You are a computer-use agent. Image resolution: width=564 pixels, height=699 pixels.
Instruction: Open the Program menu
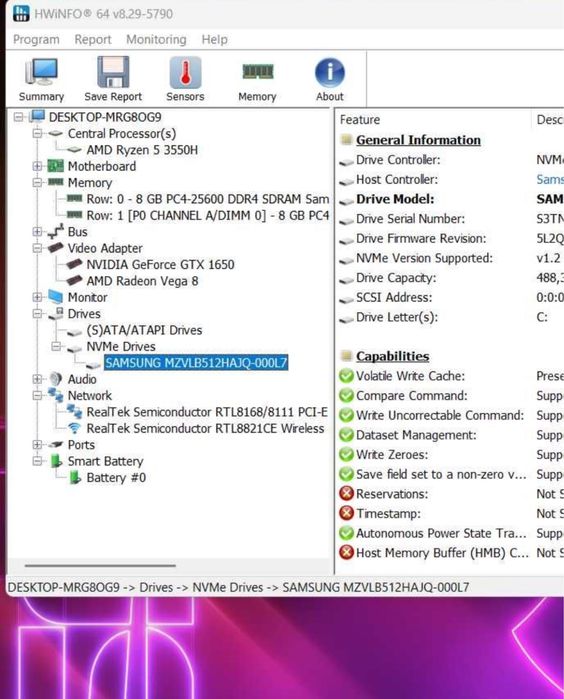coord(36,40)
